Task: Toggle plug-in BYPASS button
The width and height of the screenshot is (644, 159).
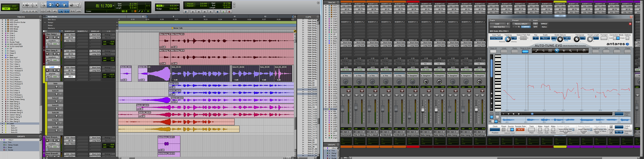Action: point(544,24)
